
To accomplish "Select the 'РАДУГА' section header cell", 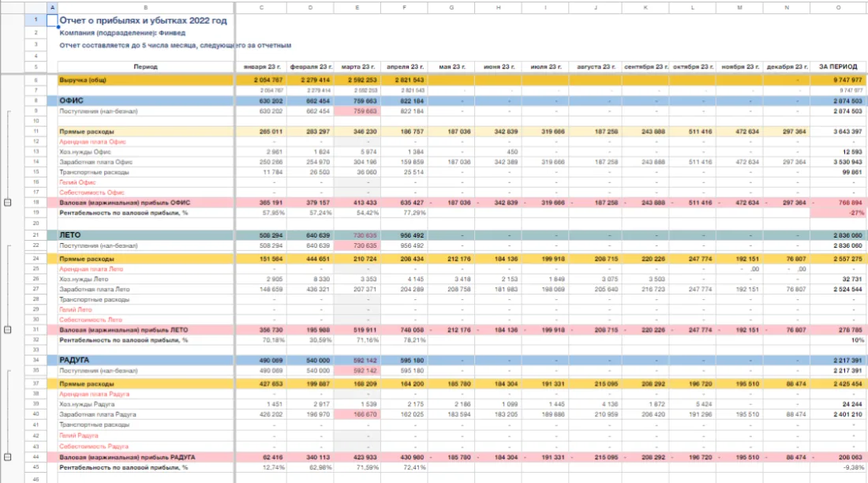I will (146, 360).
